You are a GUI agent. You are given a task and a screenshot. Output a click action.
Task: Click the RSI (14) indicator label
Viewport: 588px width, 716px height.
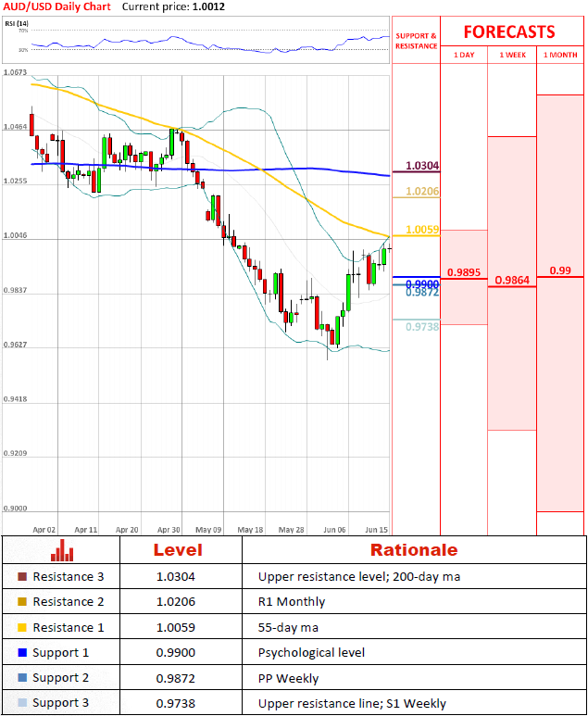tap(16, 24)
